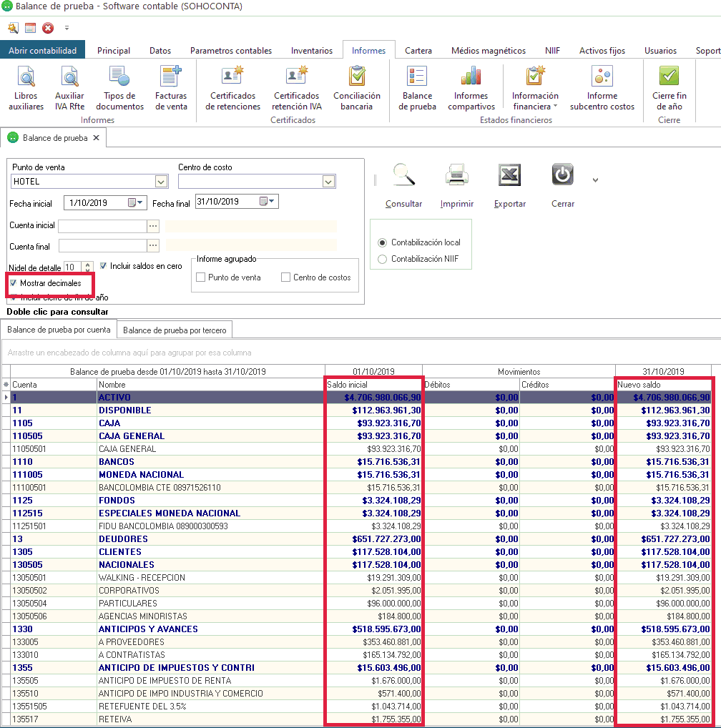Switch to Inventarios ribbon tab

pyautogui.click(x=311, y=51)
